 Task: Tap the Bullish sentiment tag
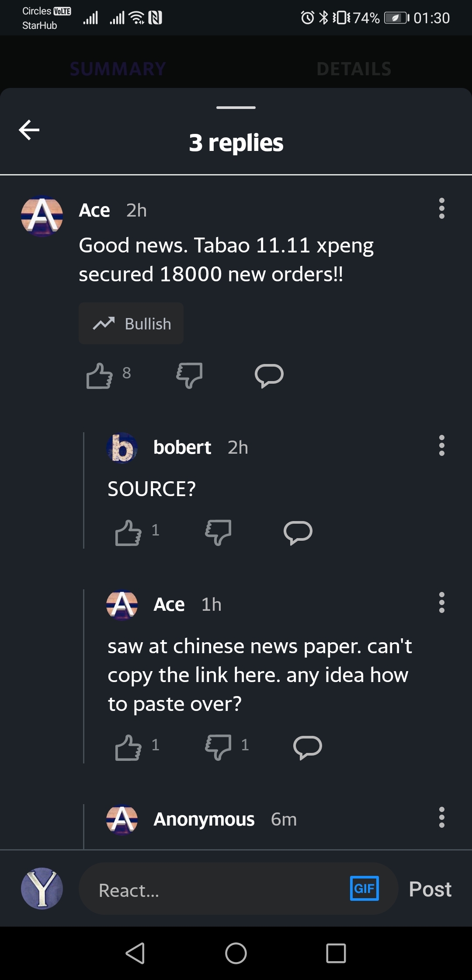click(x=131, y=323)
